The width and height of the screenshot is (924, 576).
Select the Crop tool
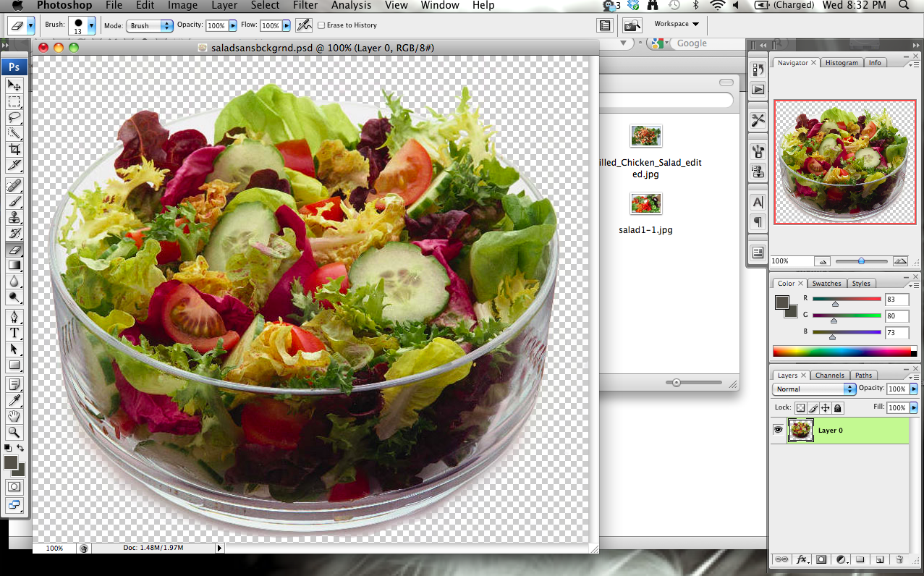click(14, 149)
